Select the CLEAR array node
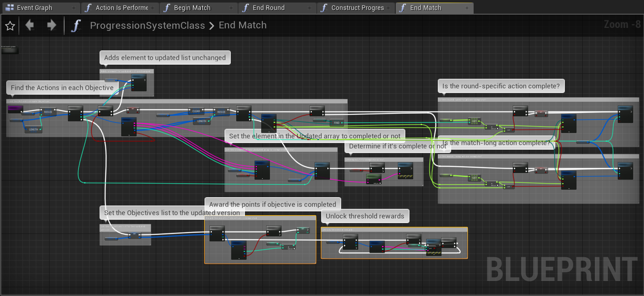 [x=196, y=111]
